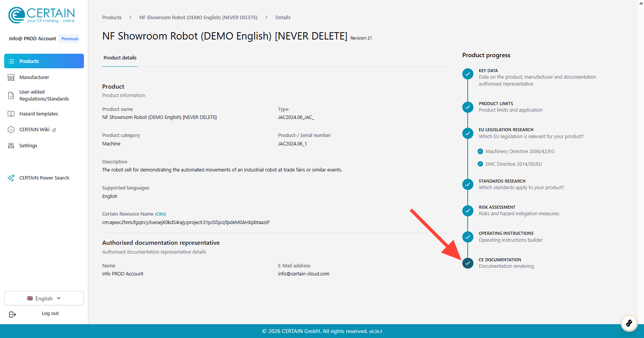
Task: Click the NF Showroom Robot breadcrumb link
Action: coord(198,18)
